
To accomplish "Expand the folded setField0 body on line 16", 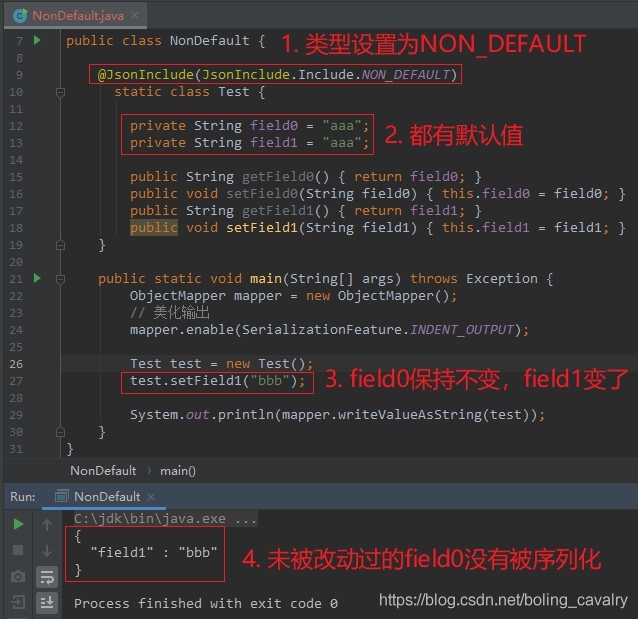I will (525, 194).
